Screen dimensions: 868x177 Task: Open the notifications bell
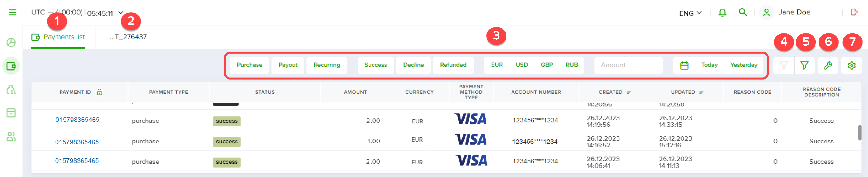pyautogui.click(x=722, y=13)
